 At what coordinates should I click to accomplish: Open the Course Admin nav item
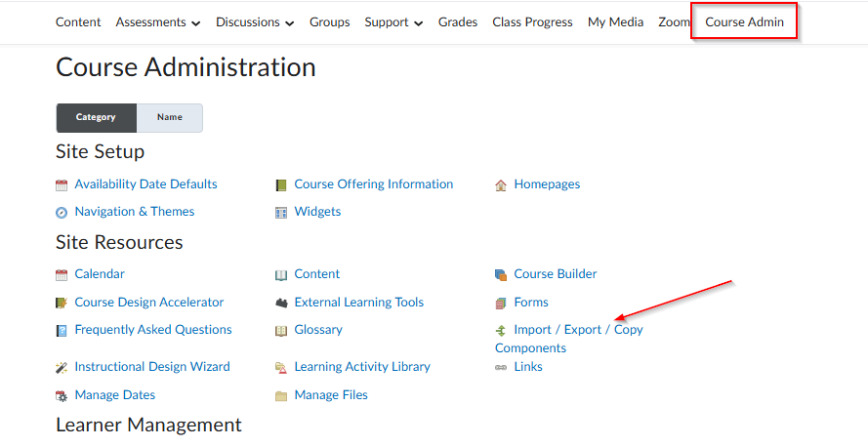click(744, 22)
